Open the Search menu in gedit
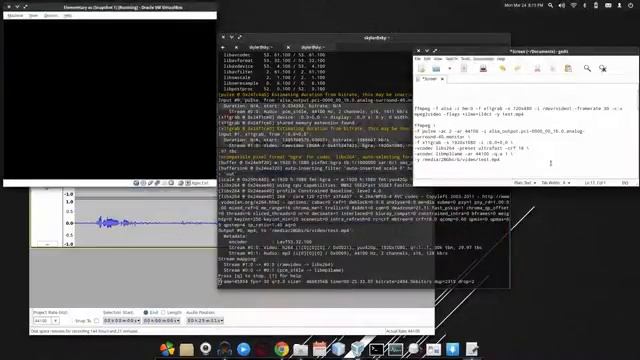Screen dimensions: 640x360 tap(451, 59)
